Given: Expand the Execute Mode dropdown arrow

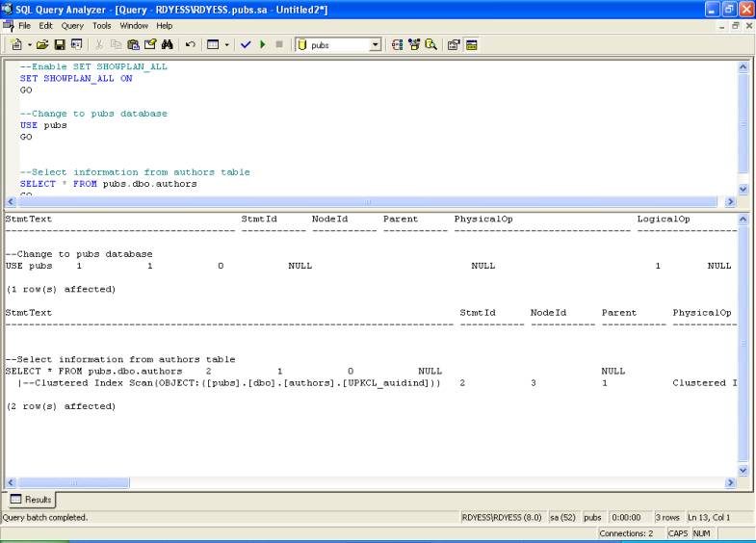Looking at the screenshot, I should (227, 44).
